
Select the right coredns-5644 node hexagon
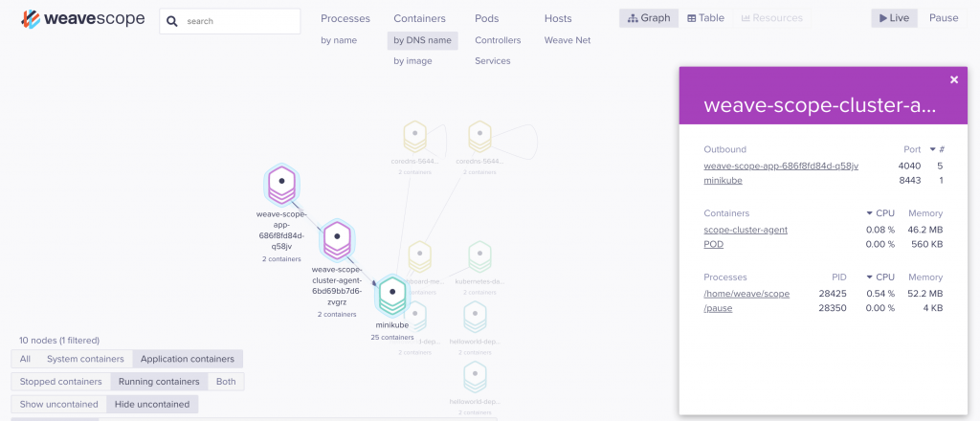[x=480, y=137]
